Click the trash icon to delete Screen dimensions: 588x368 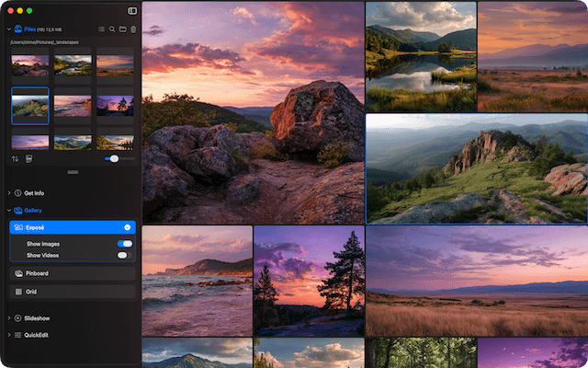tap(133, 29)
